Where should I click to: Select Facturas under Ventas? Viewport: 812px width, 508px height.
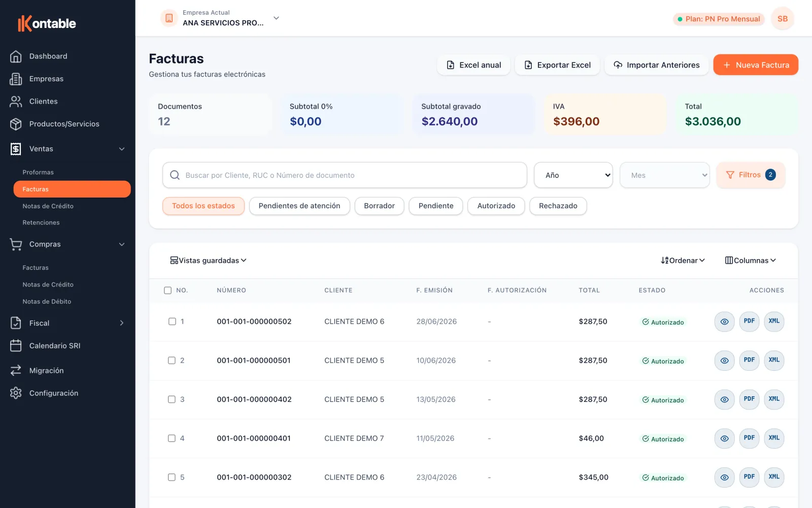coord(72,189)
